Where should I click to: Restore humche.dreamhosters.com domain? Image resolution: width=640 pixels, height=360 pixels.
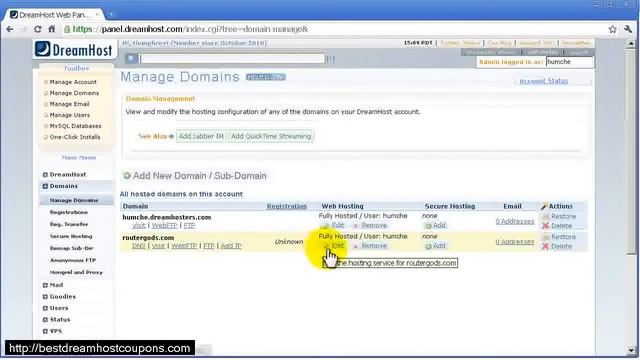pyautogui.click(x=559, y=217)
